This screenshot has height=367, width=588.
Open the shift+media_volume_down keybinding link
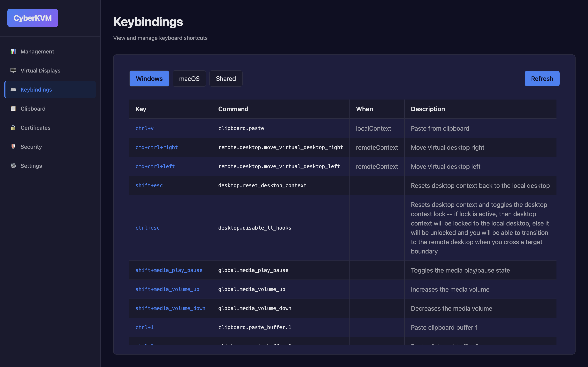pyautogui.click(x=170, y=308)
